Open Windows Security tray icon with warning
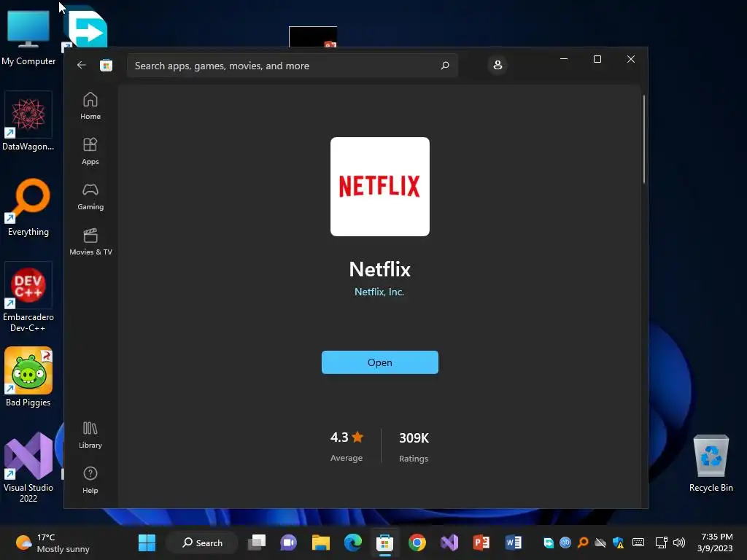The height and width of the screenshot is (560, 747). point(618,542)
